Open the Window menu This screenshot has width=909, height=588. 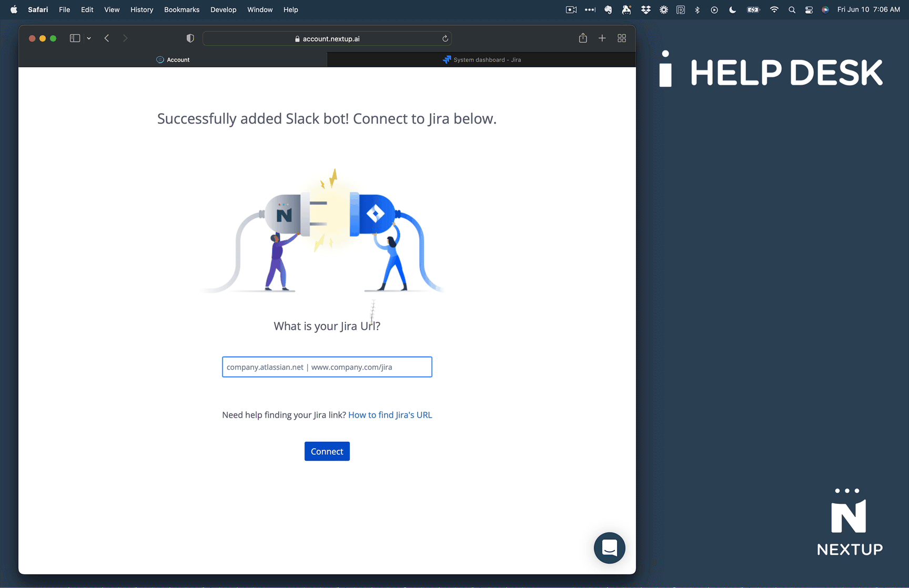(x=260, y=9)
